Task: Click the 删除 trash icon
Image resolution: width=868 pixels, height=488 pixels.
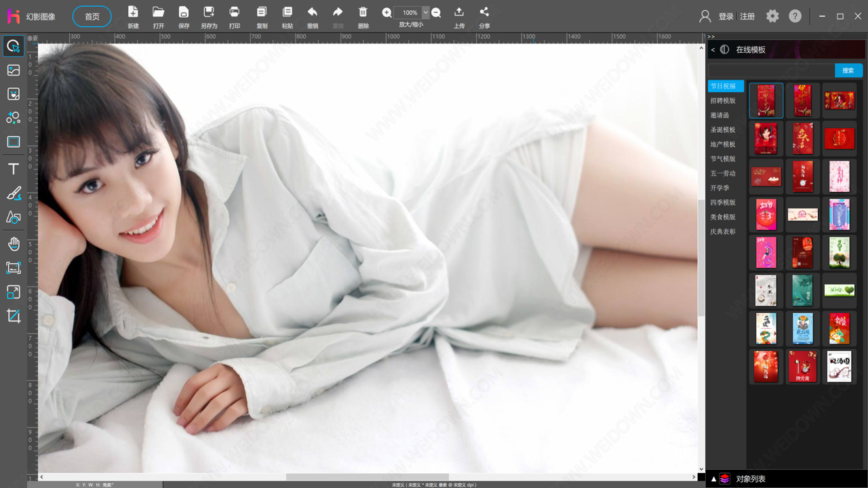Action: (x=363, y=12)
